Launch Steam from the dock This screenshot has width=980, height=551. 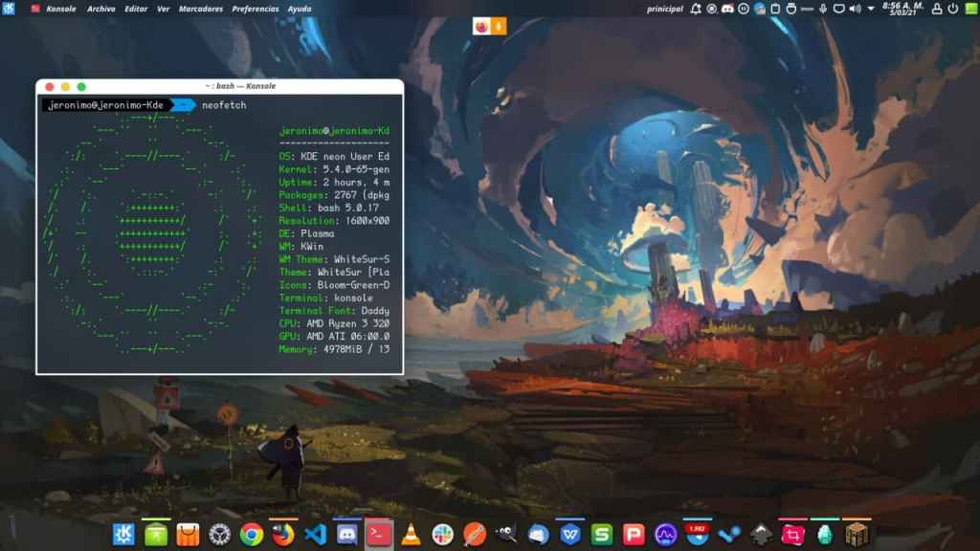coord(729,535)
